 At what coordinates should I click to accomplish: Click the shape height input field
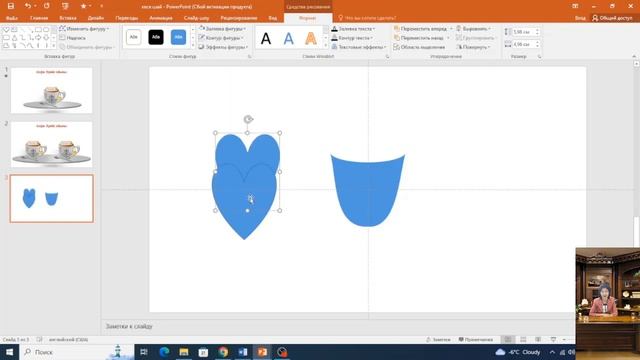coord(523,32)
